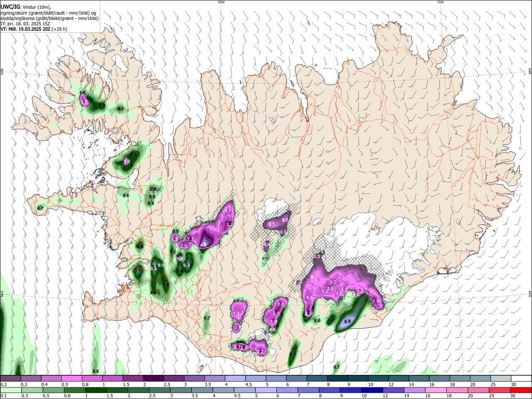
Task: Click the '0.2' label on the upper legend
Action: coord(3,384)
